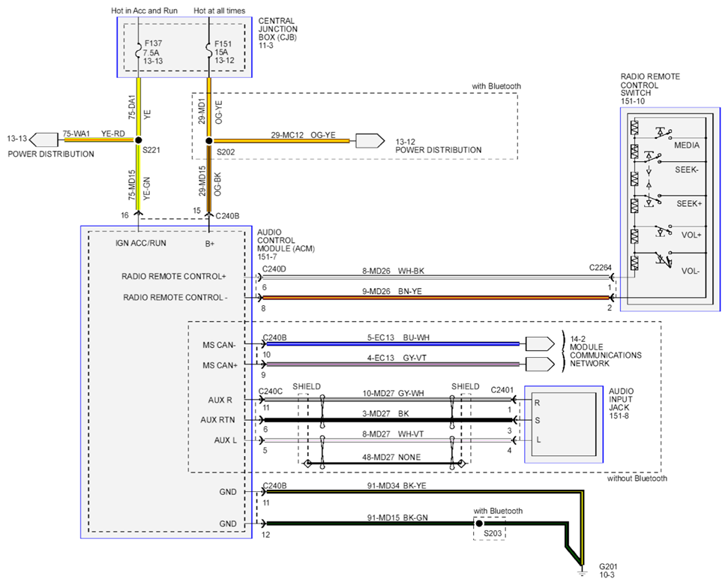This screenshot has width=728, height=585.
Task: Click the Audio Control Module (ACM) label
Action: tap(286, 244)
